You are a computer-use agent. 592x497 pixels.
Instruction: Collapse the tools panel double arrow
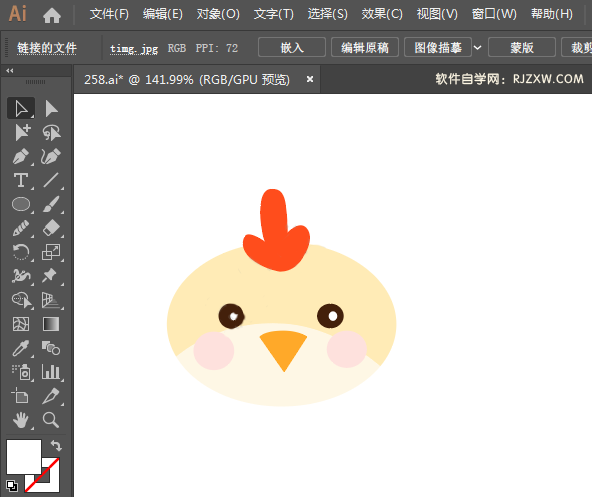coord(10,71)
